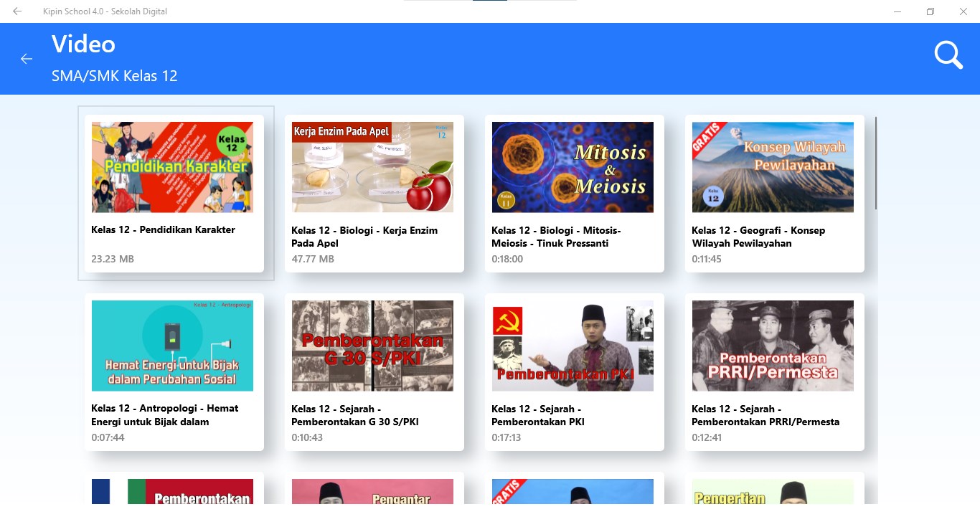Open Pemberontakan G 30 S/PKI thumbnail
The height and width of the screenshot is (522, 980).
tap(372, 346)
